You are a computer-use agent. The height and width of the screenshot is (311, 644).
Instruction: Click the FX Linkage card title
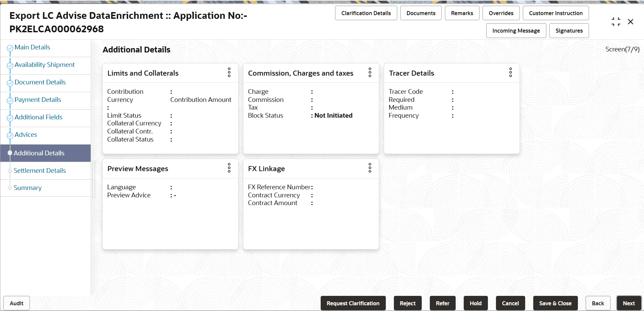click(266, 169)
